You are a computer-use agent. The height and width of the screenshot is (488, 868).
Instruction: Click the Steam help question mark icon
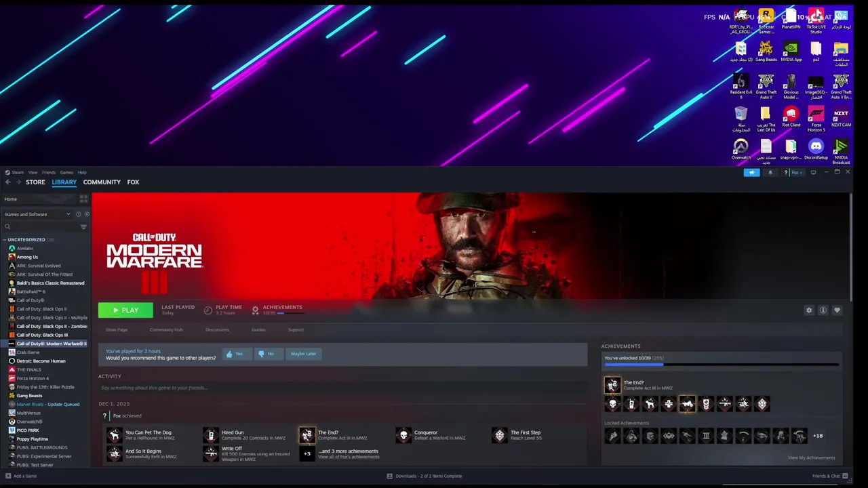tap(785, 173)
